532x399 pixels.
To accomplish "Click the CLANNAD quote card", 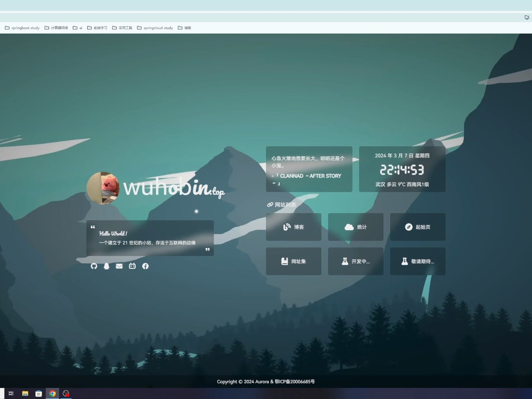I will [309, 169].
